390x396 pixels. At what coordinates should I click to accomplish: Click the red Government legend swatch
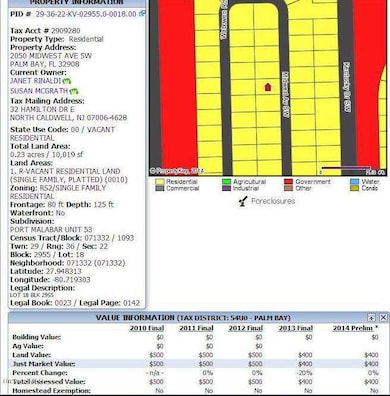289,182
